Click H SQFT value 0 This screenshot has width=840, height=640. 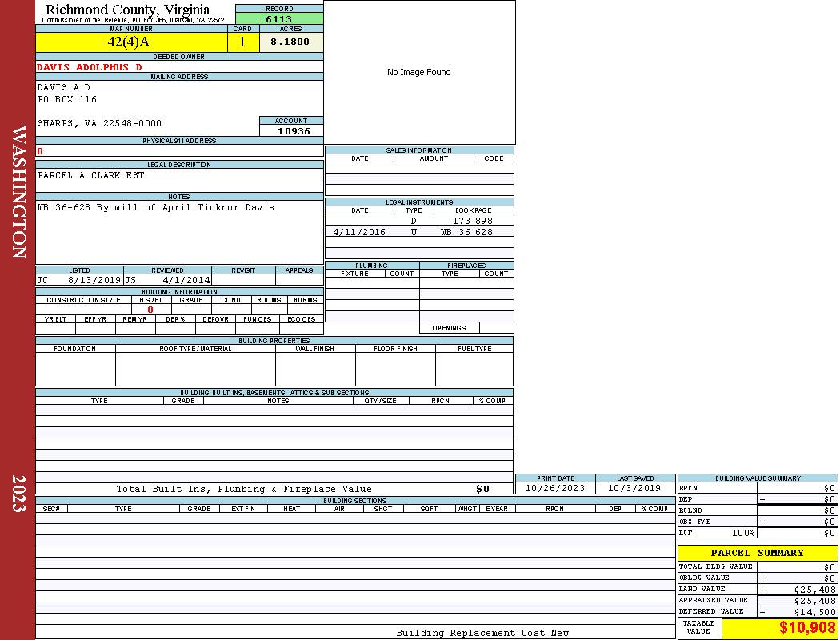pos(150,310)
